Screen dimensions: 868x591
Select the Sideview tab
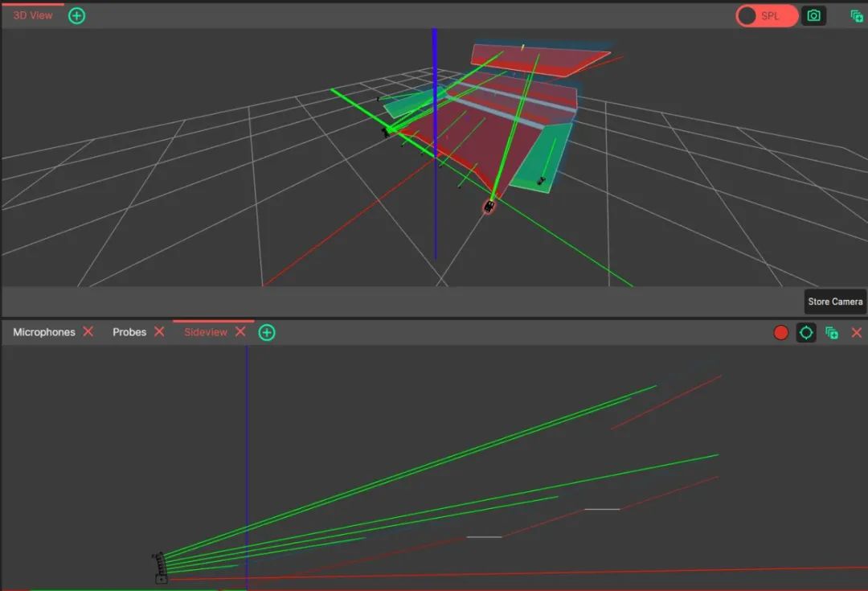tap(206, 332)
